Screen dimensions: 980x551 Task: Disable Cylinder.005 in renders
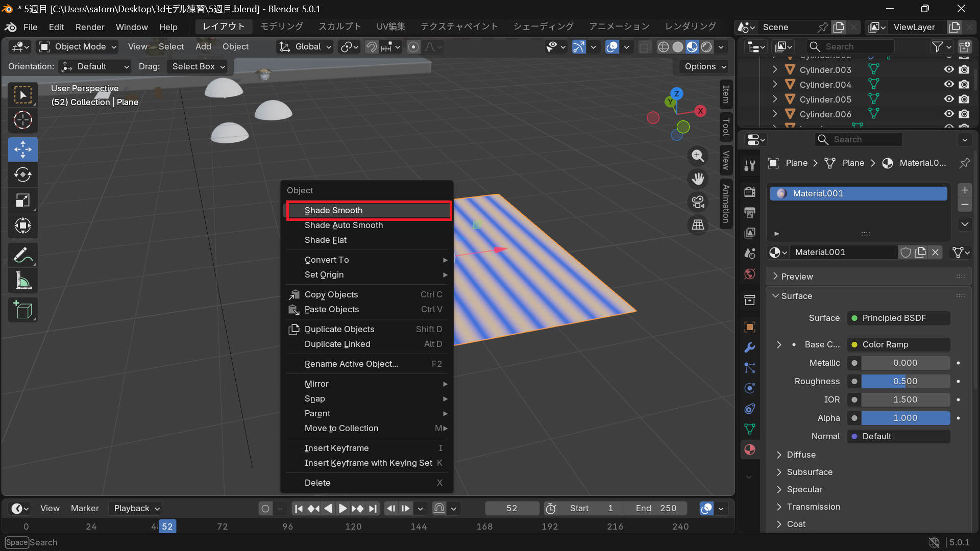click(x=964, y=99)
